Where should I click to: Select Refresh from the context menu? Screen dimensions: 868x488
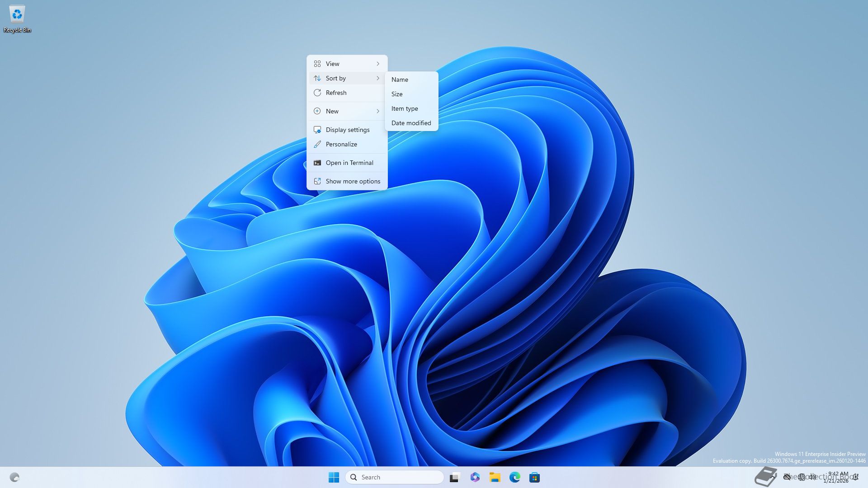pyautogui.click(x=336, y=93)
